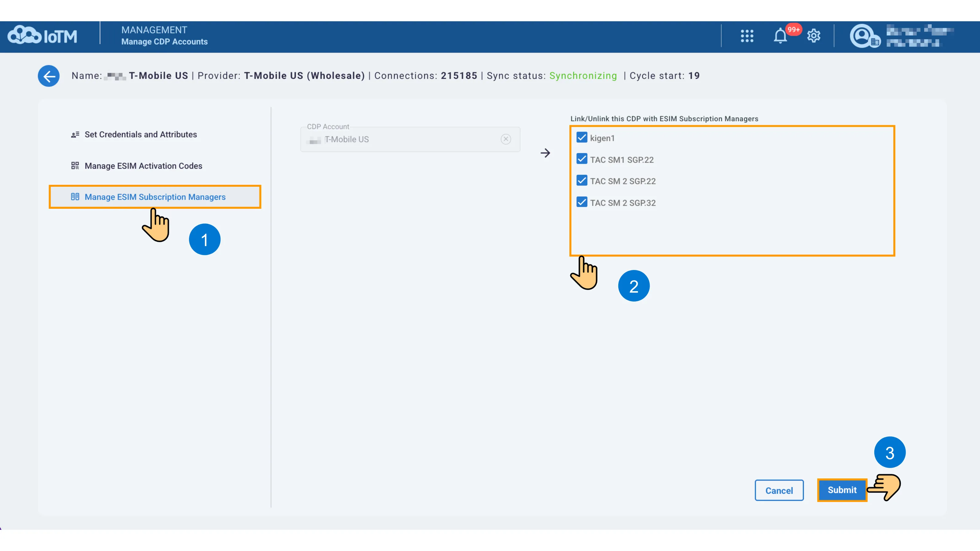The image size is (980, 551).
Task: Click the MANAGEMENT header label
Action: coord(154,30)
